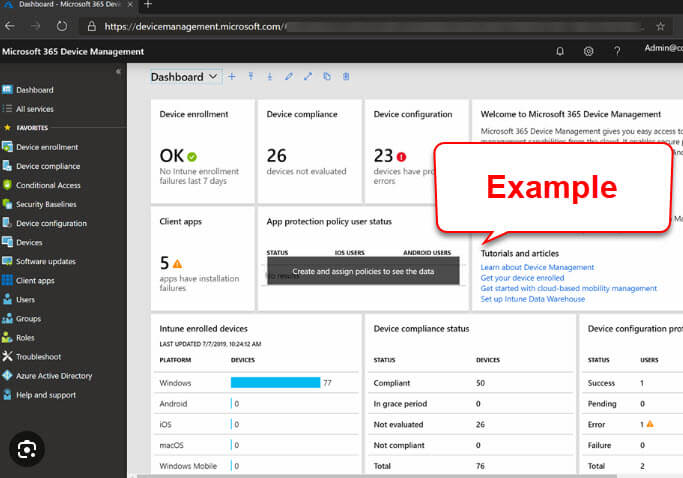Image resolution: width=683 pixels, height=478 pixels.
Task: Open the settings gear icon
Action: tap(588, 51)
